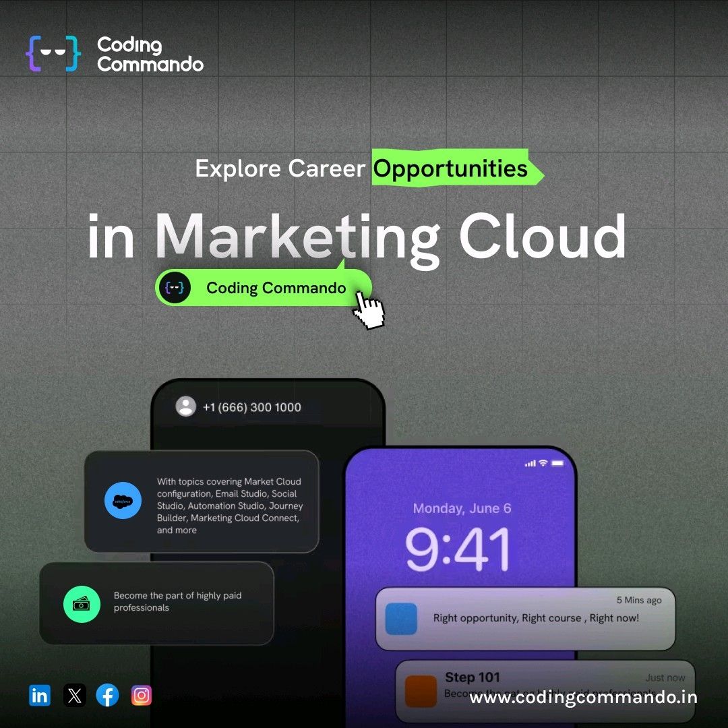
Task: Select the highlighted 'Opportunities' label
Action: (450, 169)
